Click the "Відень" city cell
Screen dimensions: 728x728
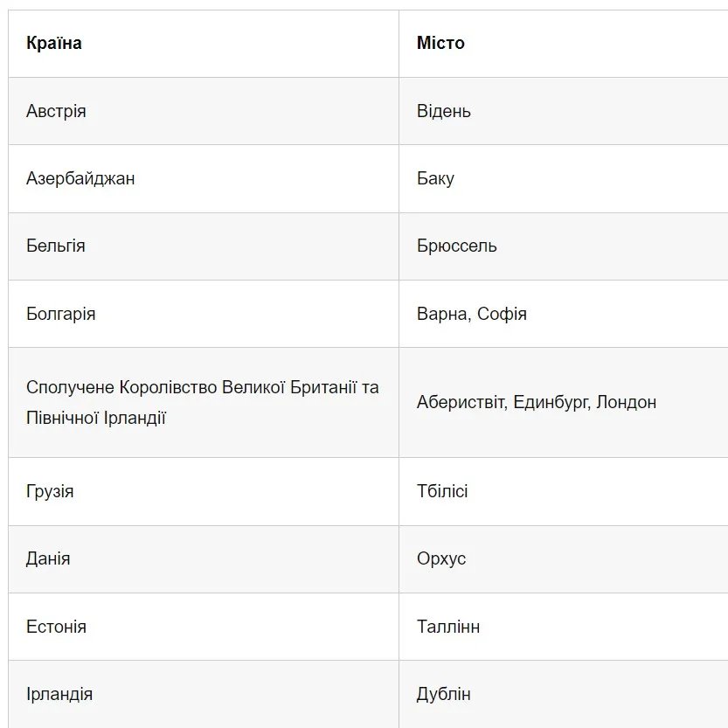[444, 111]
